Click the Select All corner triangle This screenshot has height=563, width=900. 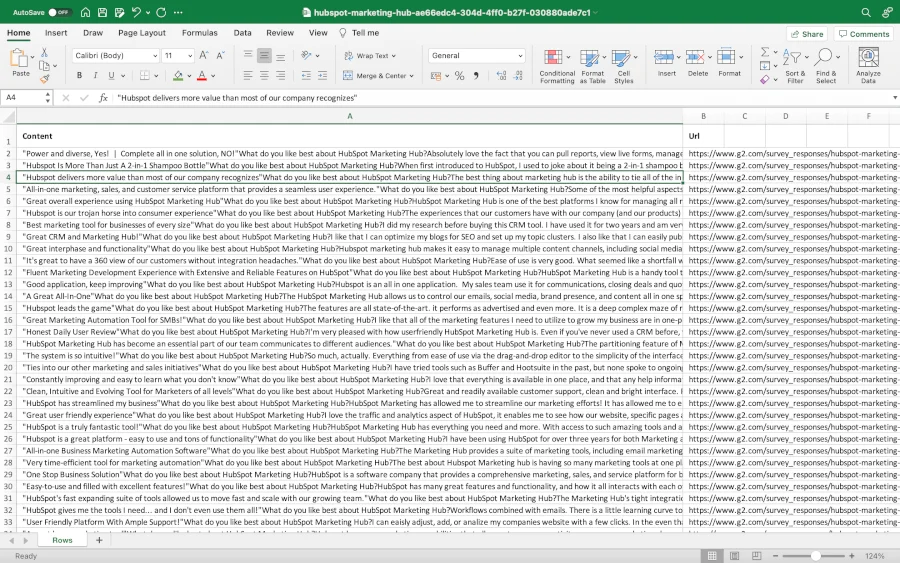point(9,117)
